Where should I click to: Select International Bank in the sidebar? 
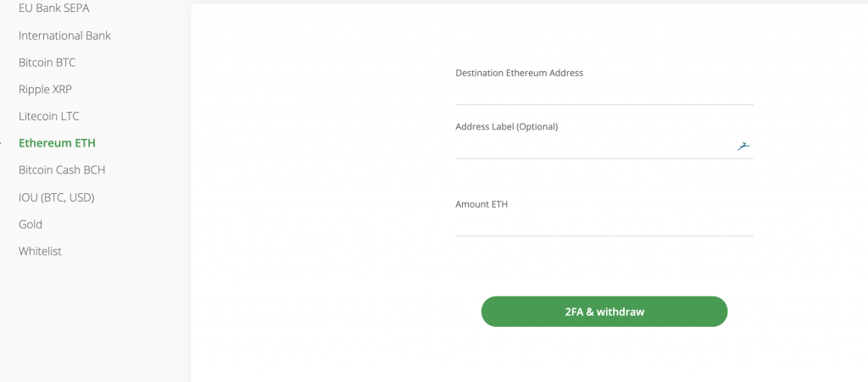[x=64, y=36]
